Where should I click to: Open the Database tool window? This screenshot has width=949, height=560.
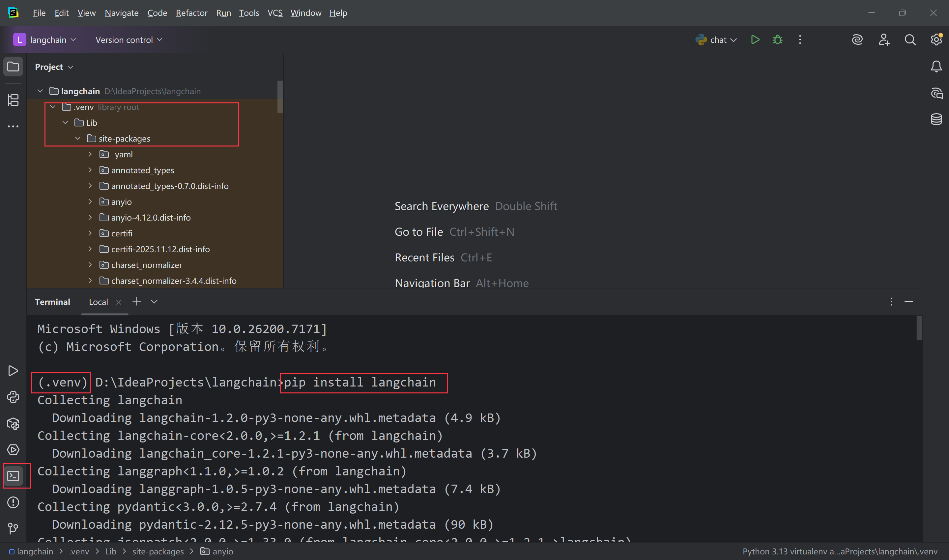[x=936, y=119]
